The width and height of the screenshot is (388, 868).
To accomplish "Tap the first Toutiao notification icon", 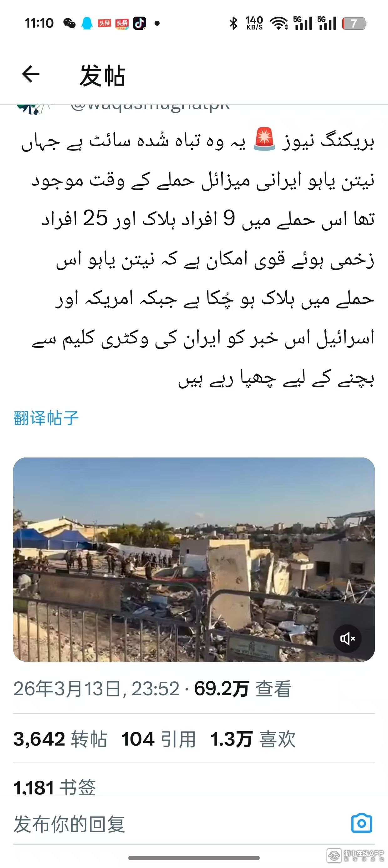I will 105,23.
